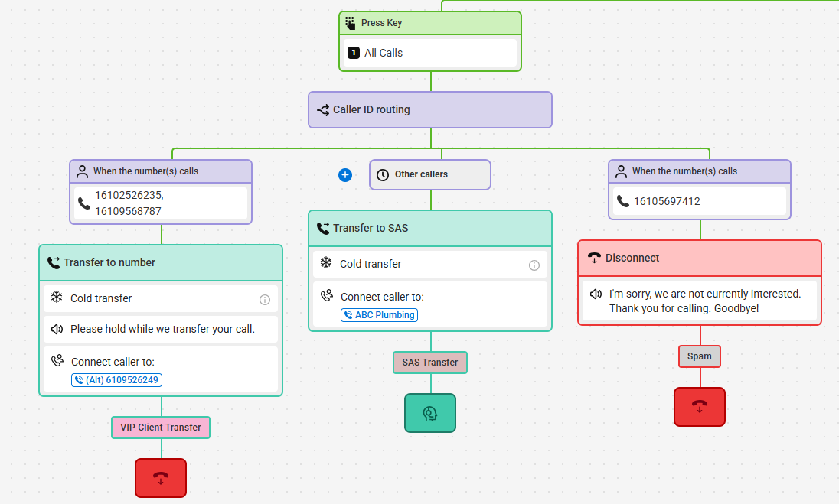839x504 pixels.
Task: Click phone icon beside 16102526235 numbers
Action: 84,203
